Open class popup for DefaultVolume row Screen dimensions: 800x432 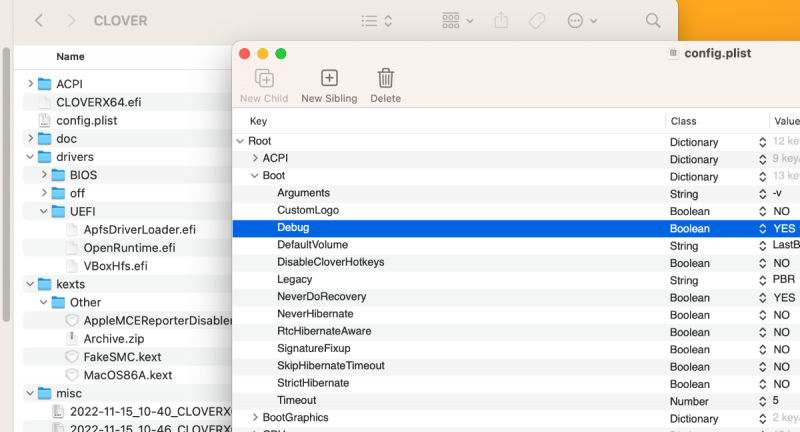[x=762, y=246]
